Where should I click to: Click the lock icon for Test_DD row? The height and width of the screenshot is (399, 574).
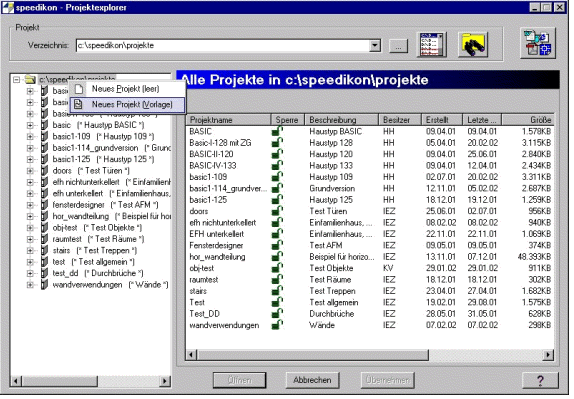277,314
